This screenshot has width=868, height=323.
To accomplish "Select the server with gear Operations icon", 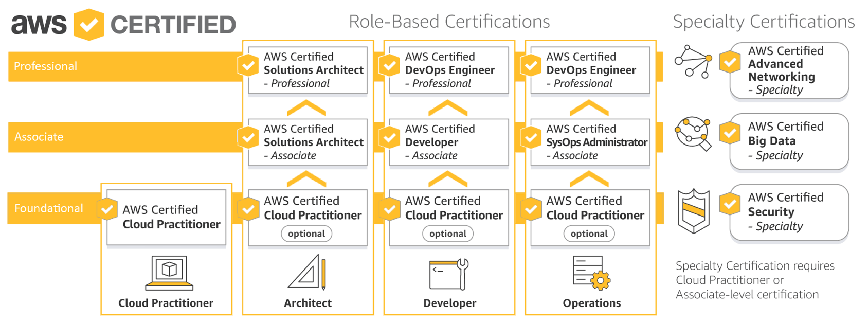I will click(591, 273).
